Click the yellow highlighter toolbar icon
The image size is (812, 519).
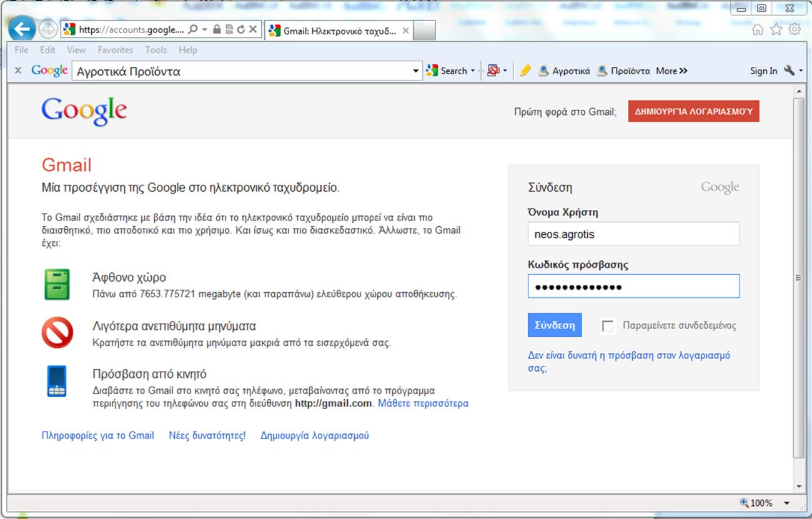coord(525,71)
